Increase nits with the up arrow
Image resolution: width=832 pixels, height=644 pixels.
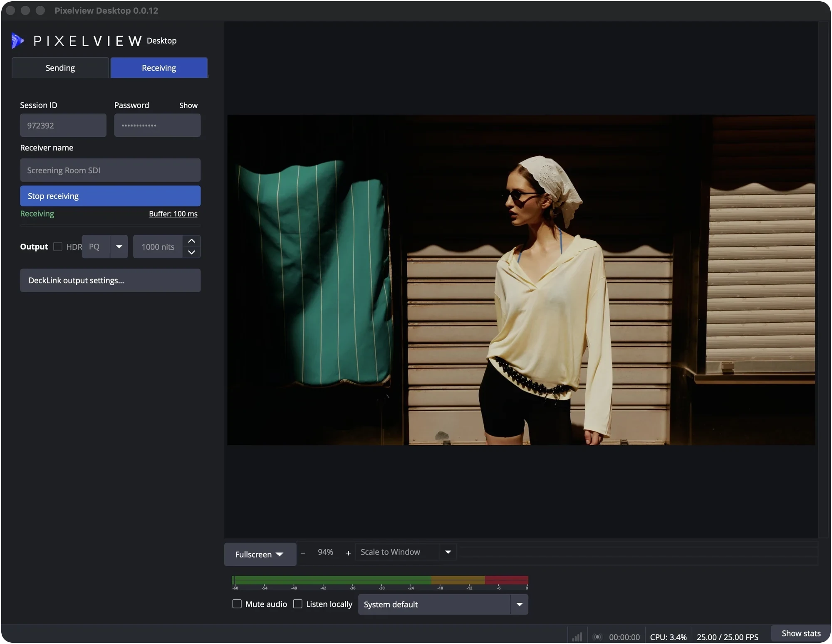point(191,241)
